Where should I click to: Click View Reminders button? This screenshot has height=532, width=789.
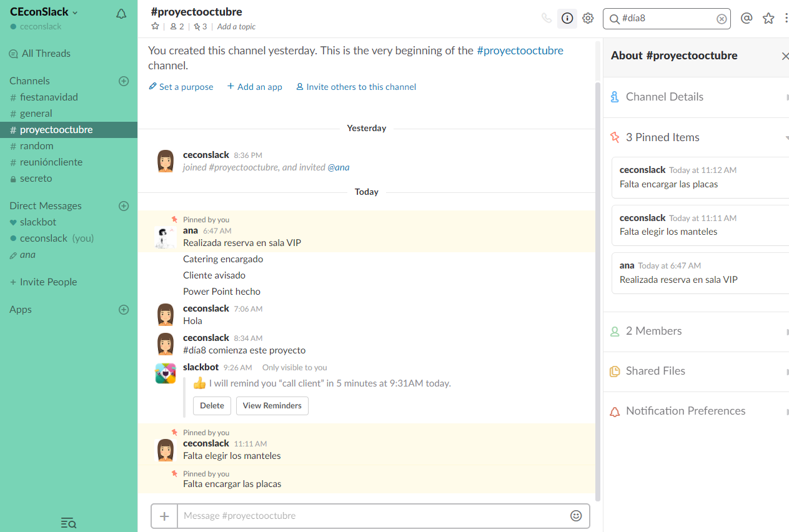click(x=272, y=406)
